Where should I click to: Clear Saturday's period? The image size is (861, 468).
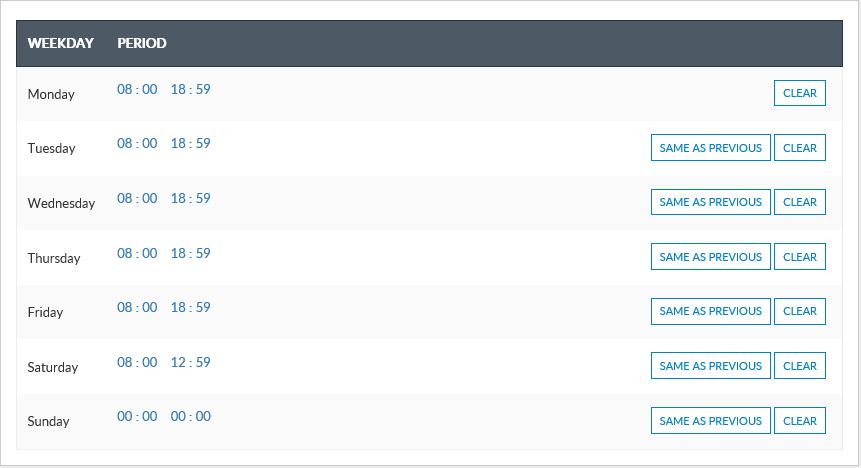pyautogui.click(x=799, y=366)
